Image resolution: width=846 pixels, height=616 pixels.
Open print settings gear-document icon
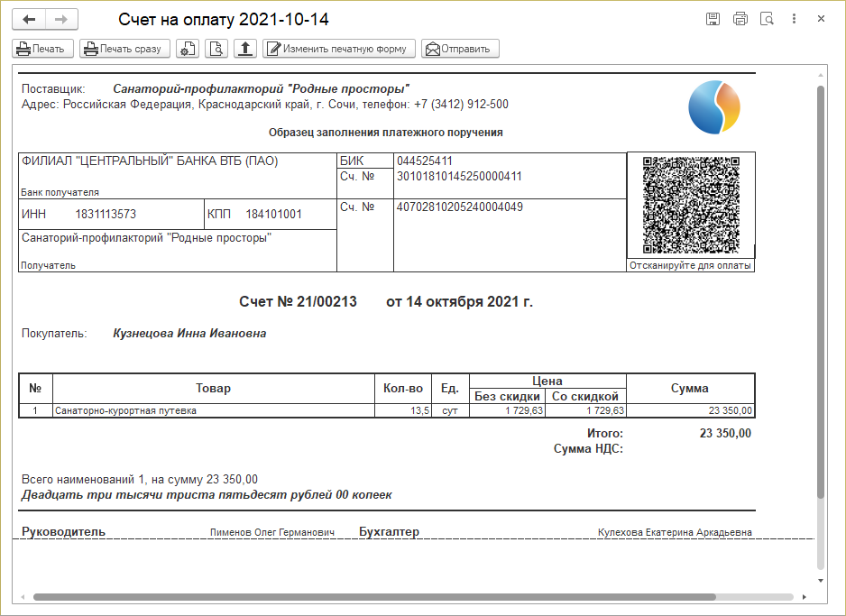pyautogui.click(x=188, y=49)
